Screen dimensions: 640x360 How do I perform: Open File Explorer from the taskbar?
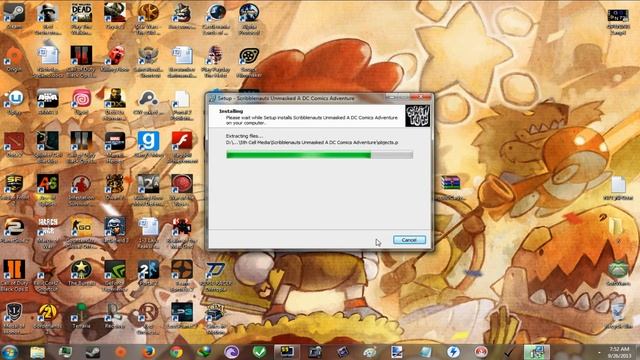[38, 352]
